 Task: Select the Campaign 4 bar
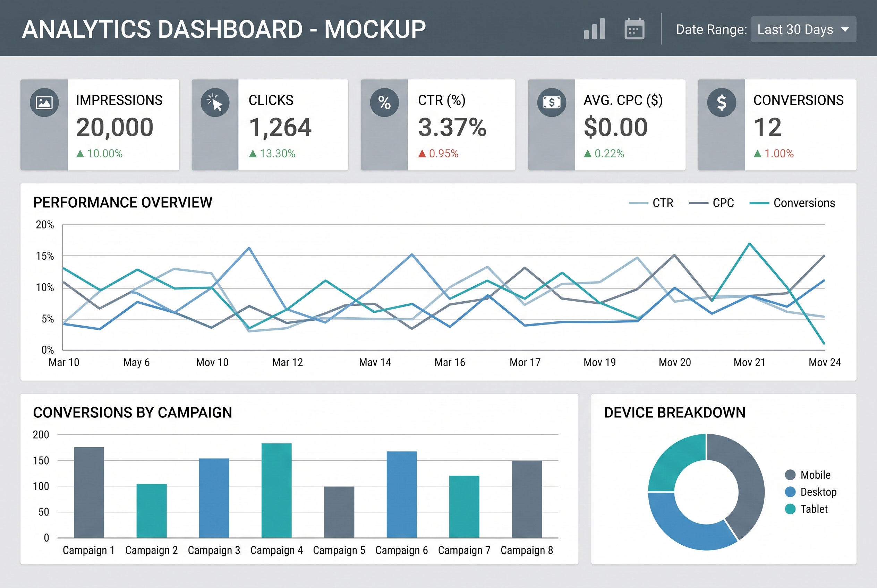tap(276, 491)
